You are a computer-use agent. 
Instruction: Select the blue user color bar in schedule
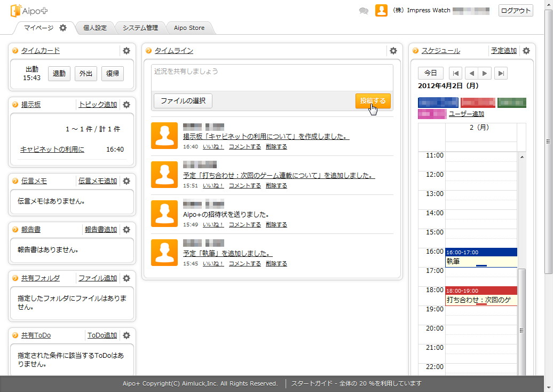[x=438, y=101]
